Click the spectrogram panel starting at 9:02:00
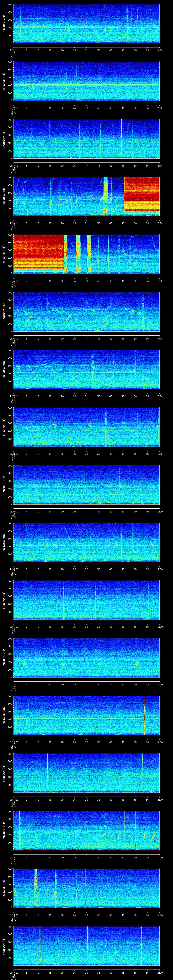 coord(86,81)
